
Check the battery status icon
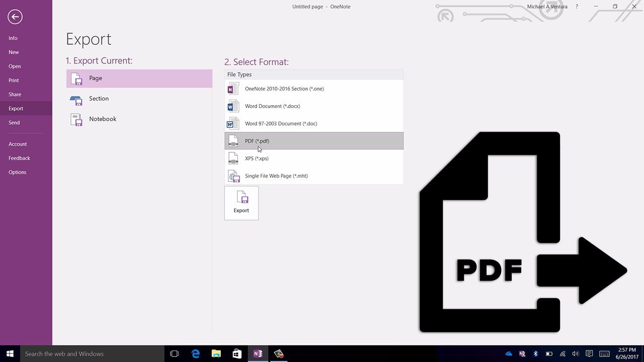point(549,354)
